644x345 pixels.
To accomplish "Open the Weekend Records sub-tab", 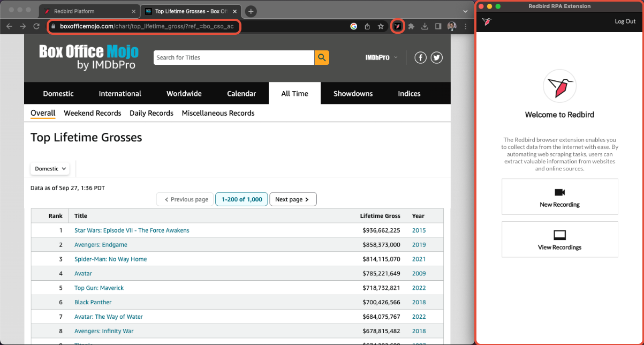I will tap(93, 113).
